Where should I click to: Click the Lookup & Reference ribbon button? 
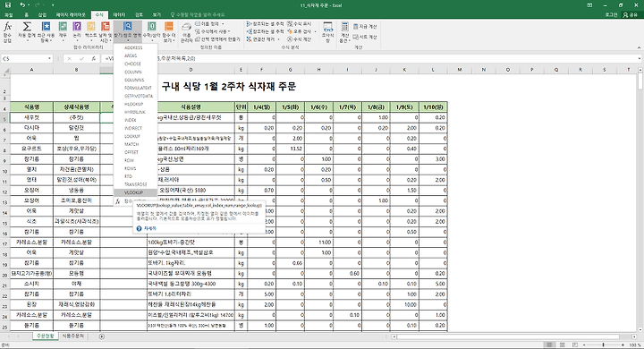[128, 32]
